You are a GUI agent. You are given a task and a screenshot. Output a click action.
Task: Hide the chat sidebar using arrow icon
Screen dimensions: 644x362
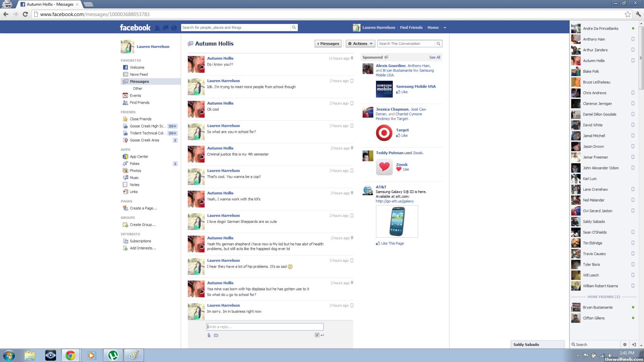pyautogui.click(x=634, y=344)
